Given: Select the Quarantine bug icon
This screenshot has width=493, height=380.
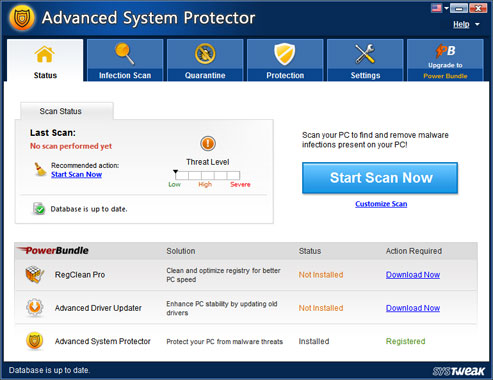Looking at the screenshot, I should click(205, 54).
